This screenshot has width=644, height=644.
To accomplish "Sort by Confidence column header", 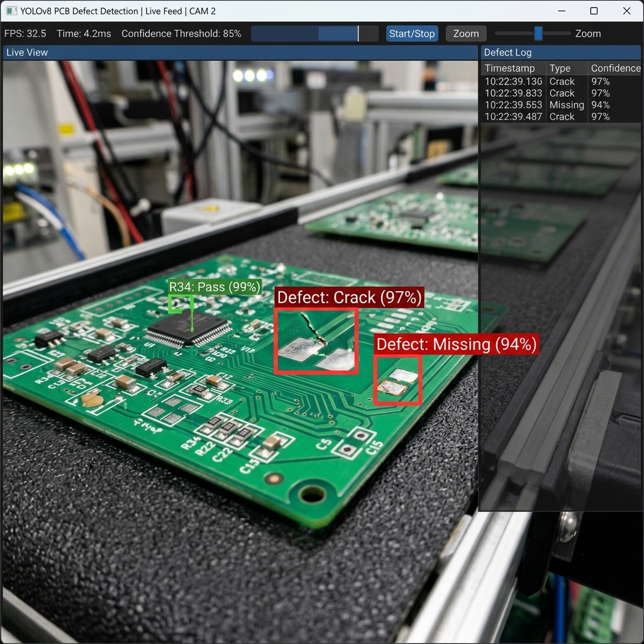I will click(615, 68).
